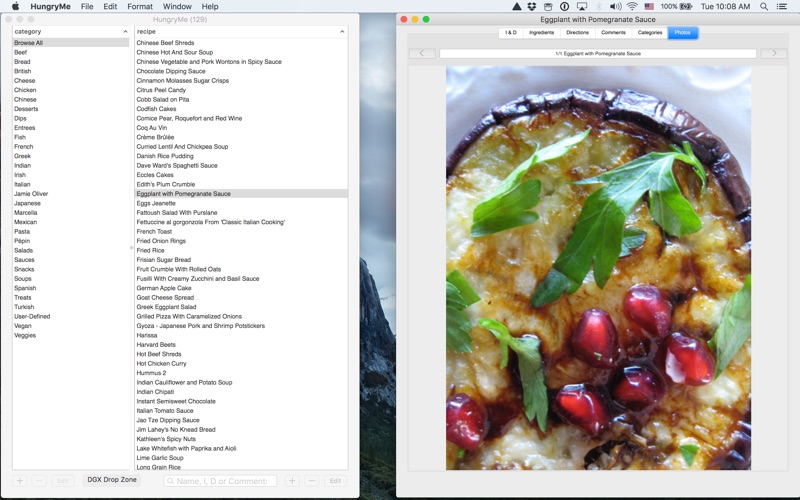Viewport: 800px width, 500px height.
Task: Click Edit button under recipe list
Action: coord(335,481)
